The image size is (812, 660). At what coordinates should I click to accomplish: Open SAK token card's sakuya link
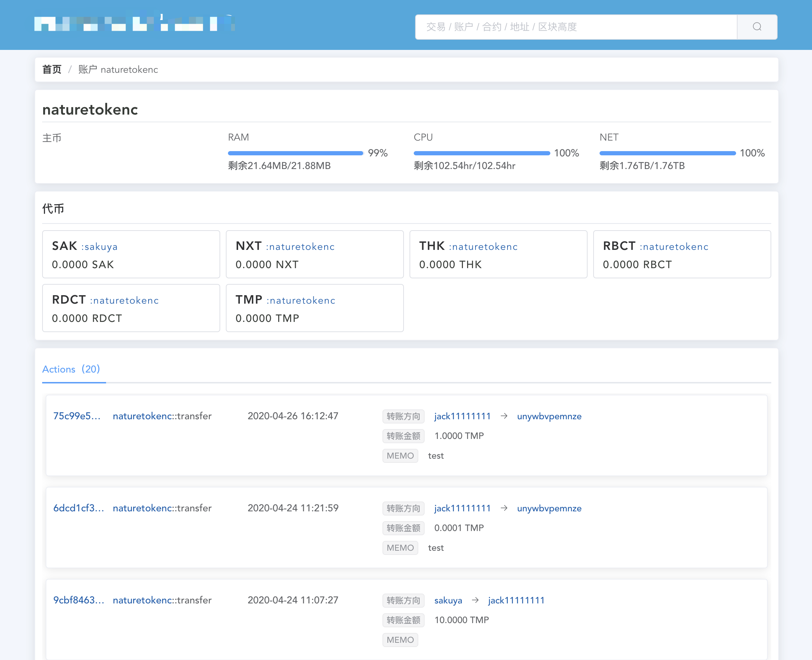(99, 247)
